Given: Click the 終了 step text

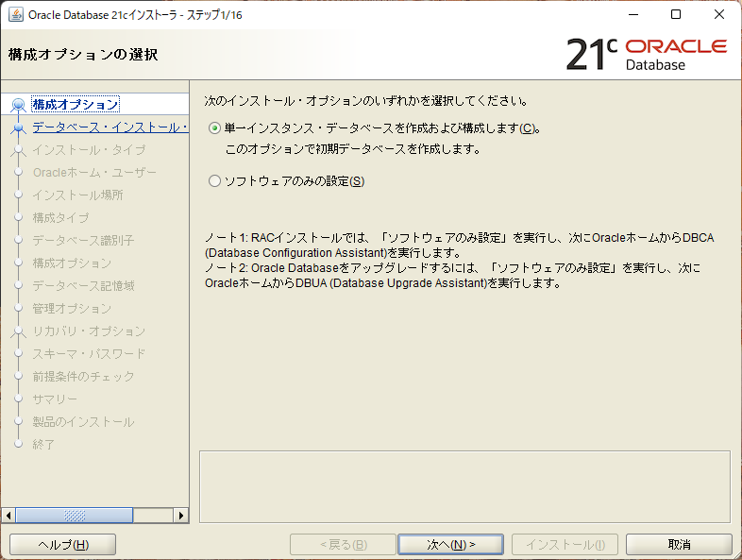Looking at the screenshot, I should [x=43, y=445].
